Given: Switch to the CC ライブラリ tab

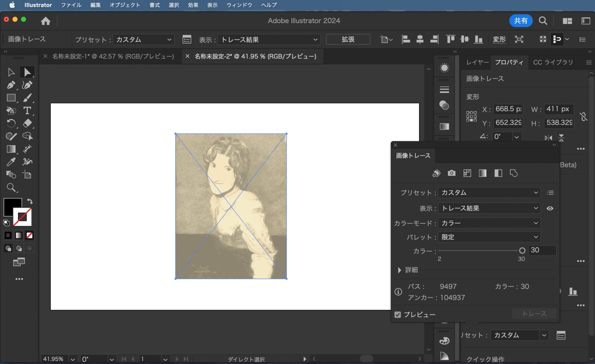Looking at the screenshot, I should 553,62.
